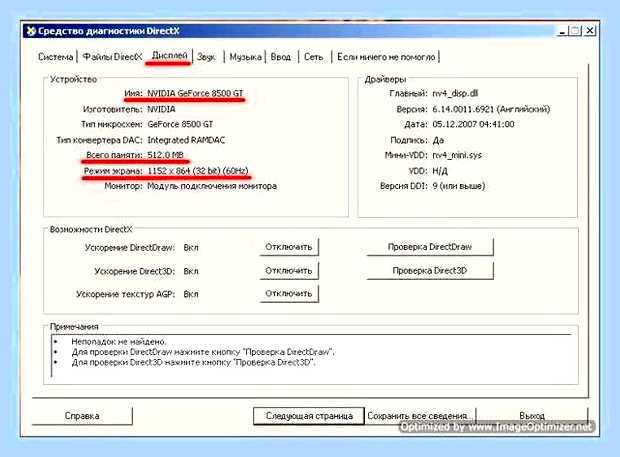Click Модуль подключения монитора text

click(x=212, y=186)
